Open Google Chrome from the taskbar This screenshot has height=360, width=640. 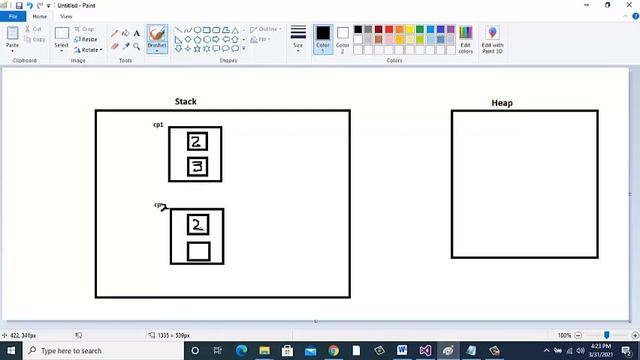333,351
